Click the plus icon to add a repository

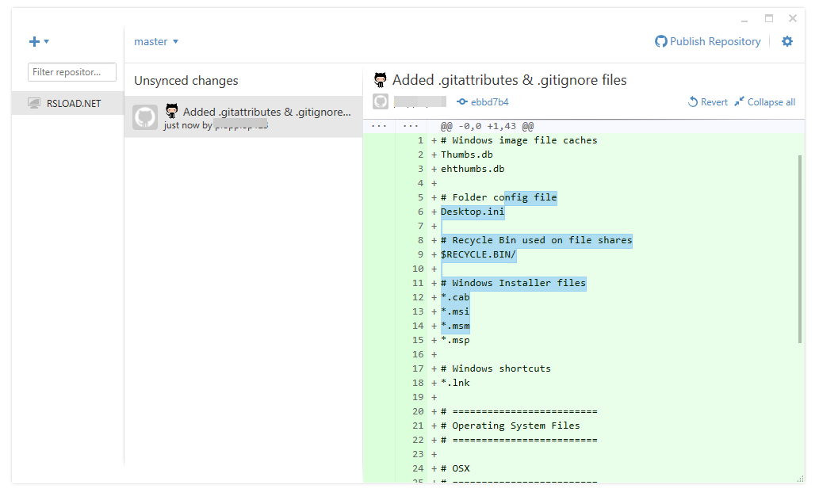[x=33, y=41]
